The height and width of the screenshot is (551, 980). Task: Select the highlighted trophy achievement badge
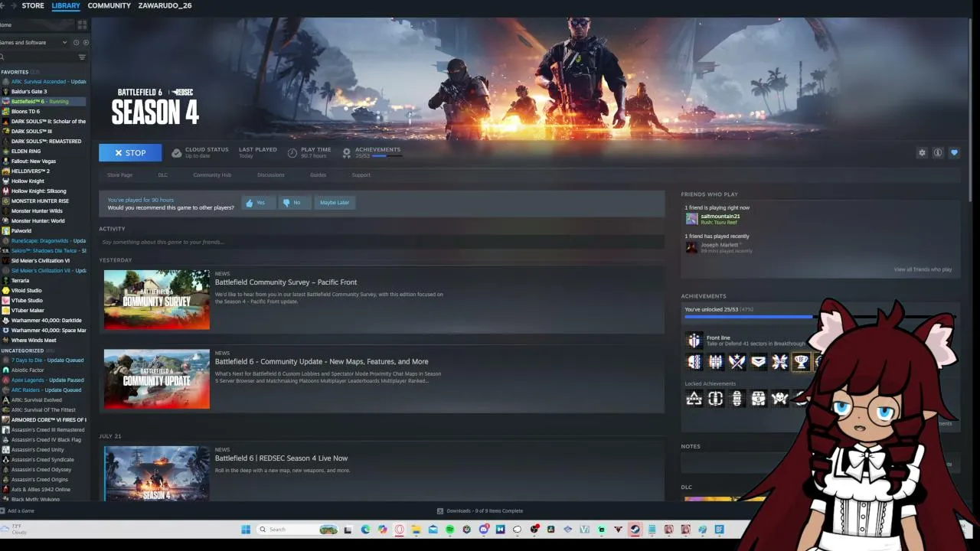801,362
